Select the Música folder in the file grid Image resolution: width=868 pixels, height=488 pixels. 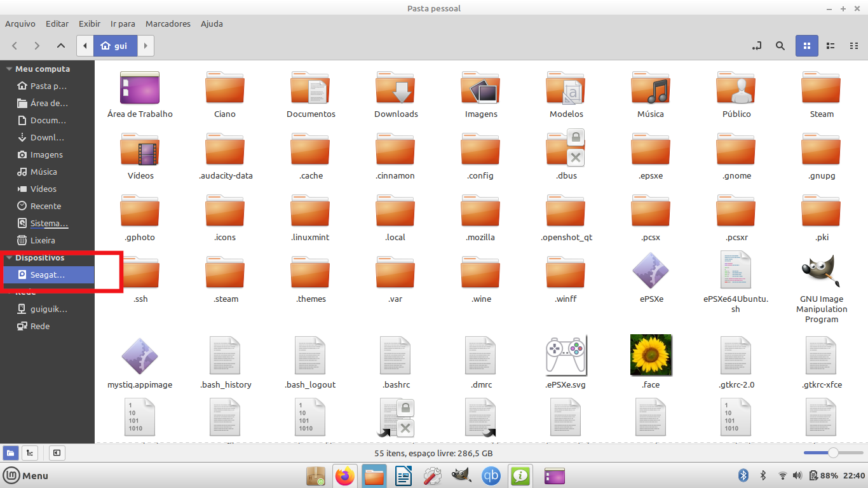(651, 88)
